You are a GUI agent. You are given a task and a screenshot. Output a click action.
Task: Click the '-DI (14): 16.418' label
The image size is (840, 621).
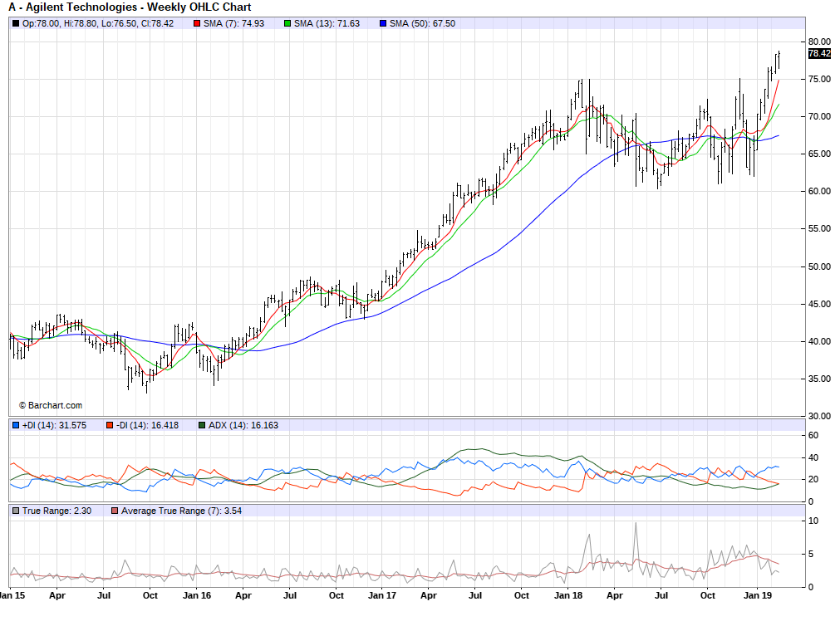[147, 425]
